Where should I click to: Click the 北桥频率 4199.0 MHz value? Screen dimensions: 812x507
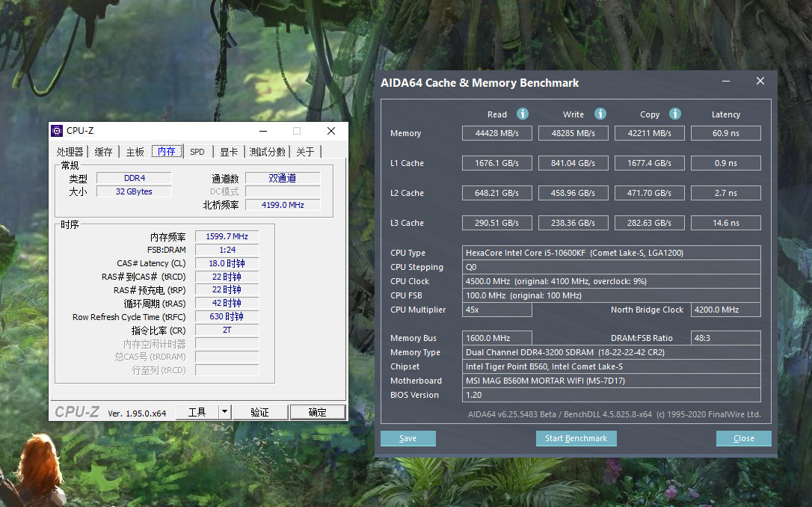point(283,205)
